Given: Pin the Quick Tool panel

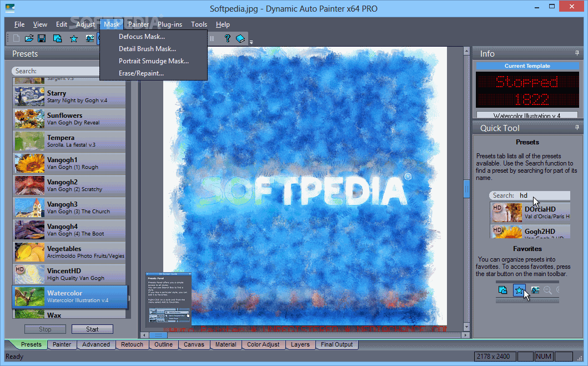Looking at the screenshot, I should click(577, 128).
